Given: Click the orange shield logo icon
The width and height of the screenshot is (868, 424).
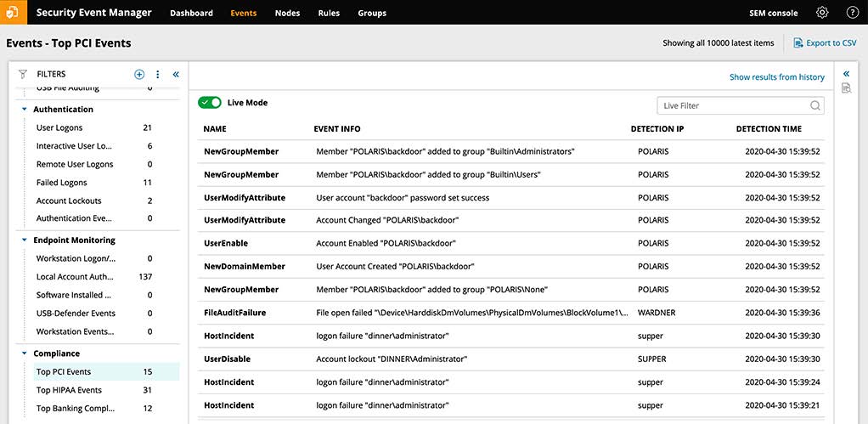Looking at the screenshot, I should [x=14, y=12].
